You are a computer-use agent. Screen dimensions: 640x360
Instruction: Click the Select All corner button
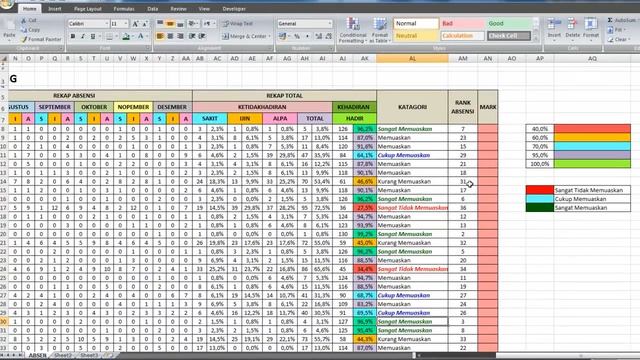coord(4,59)
